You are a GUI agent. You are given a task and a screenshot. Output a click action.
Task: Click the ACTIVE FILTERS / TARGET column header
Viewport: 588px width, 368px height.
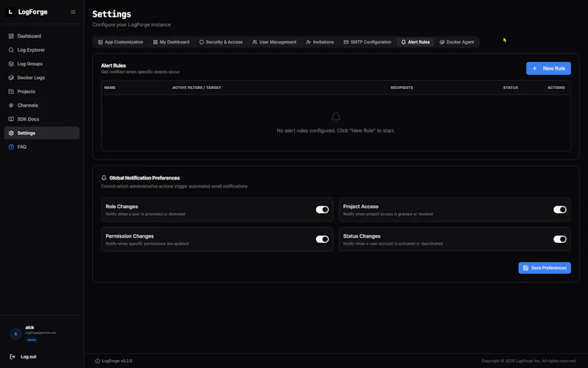tap(196, 88)
